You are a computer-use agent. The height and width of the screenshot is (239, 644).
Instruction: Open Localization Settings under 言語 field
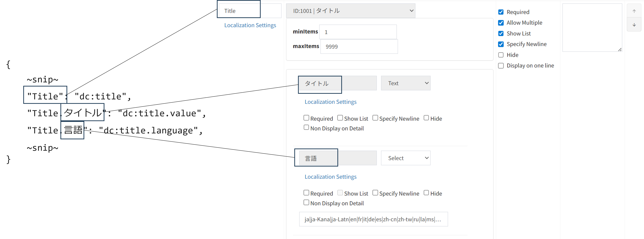(330, 177)
